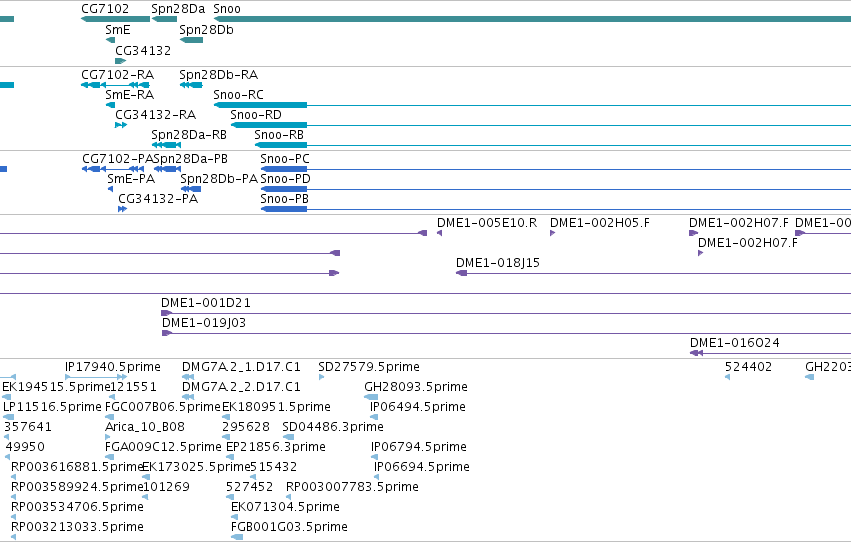The image size is (851, 542).
Task: Select the 515432 EST label
Action: 274,468
